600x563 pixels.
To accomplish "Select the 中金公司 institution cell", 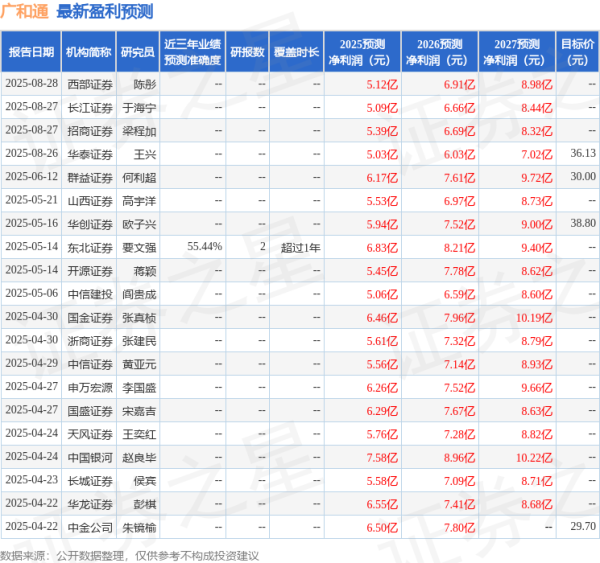I will tap(90, 528).
